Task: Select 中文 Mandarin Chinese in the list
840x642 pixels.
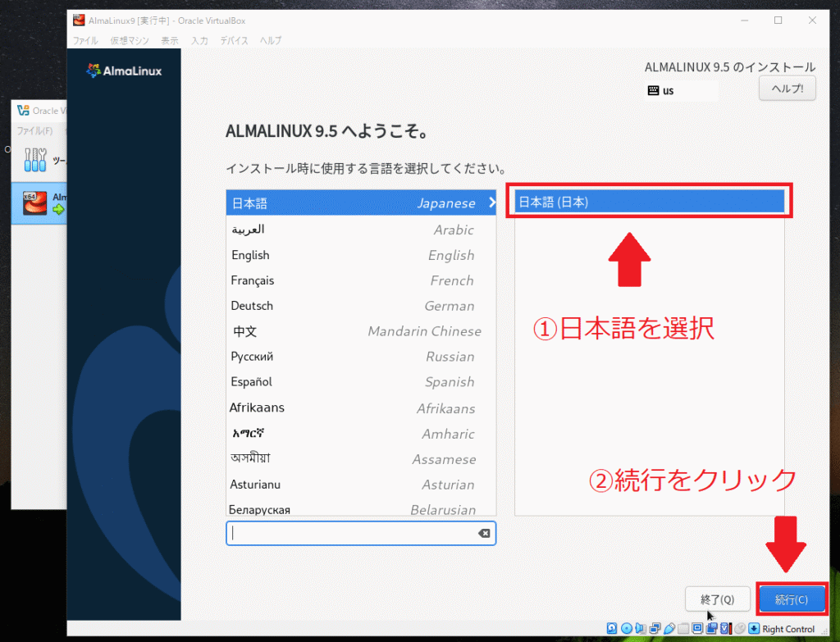Action: [x=361, y=331]
